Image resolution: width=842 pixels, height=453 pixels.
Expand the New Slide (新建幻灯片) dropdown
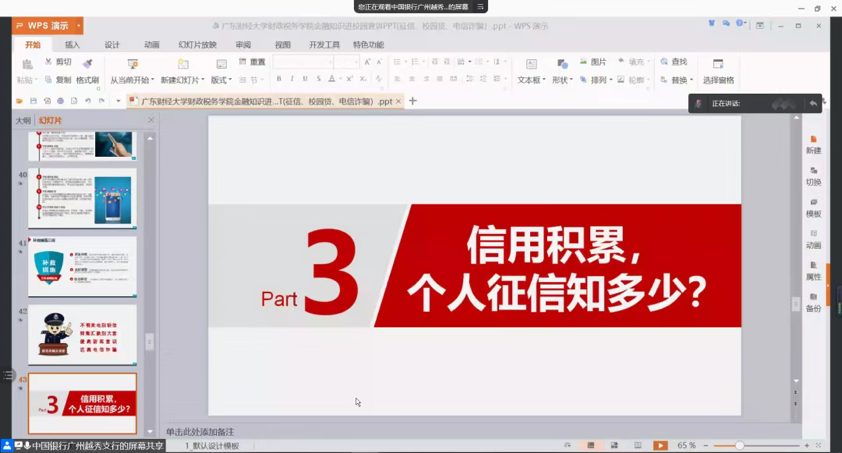tap(182, 80)
